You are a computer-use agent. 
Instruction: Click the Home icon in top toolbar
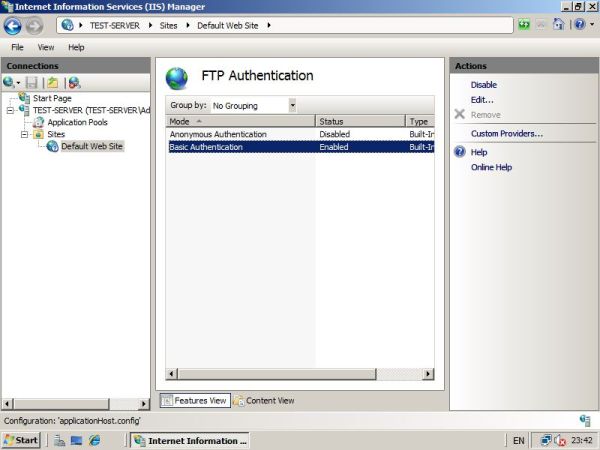click(x=558, y=25)
